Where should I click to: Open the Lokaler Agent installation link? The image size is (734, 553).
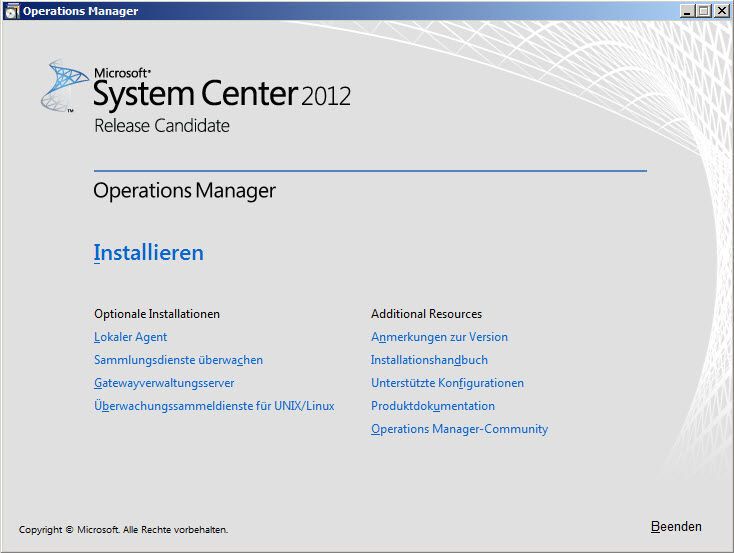130,337
